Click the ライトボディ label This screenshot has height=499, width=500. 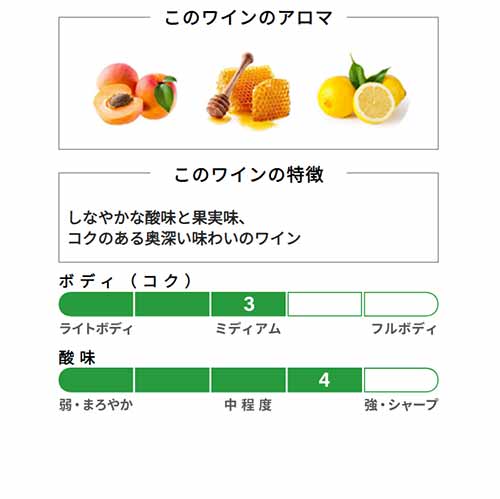(x=96, y=329)
